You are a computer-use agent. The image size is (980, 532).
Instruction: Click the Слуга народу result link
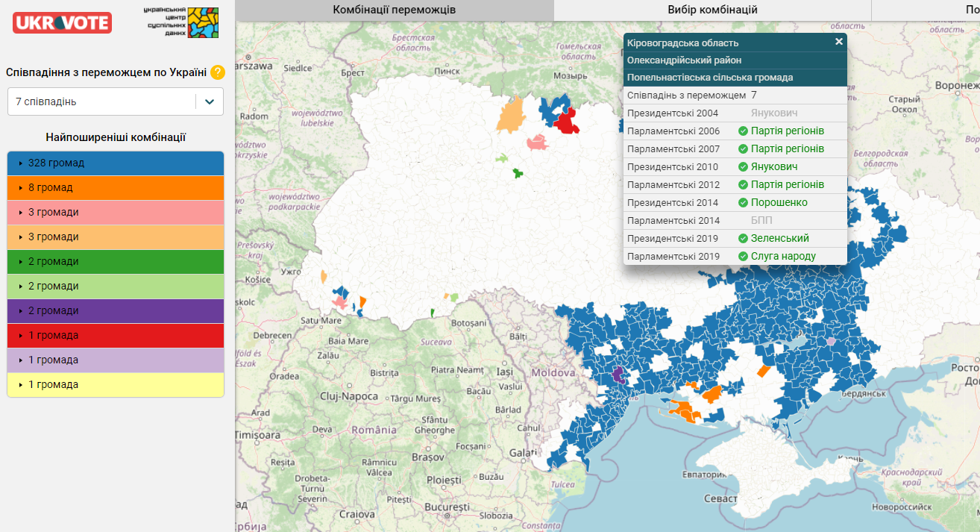point(783,257)
